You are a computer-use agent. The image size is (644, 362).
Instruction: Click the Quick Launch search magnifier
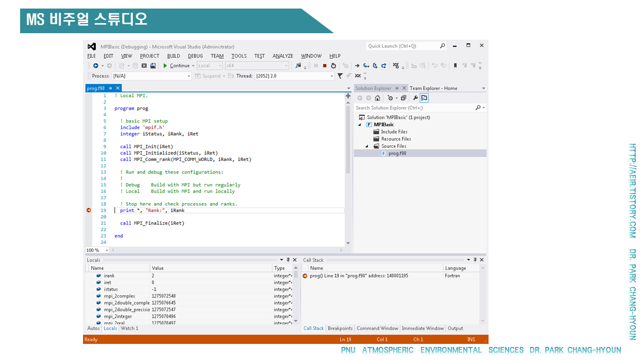pos(442,46)
